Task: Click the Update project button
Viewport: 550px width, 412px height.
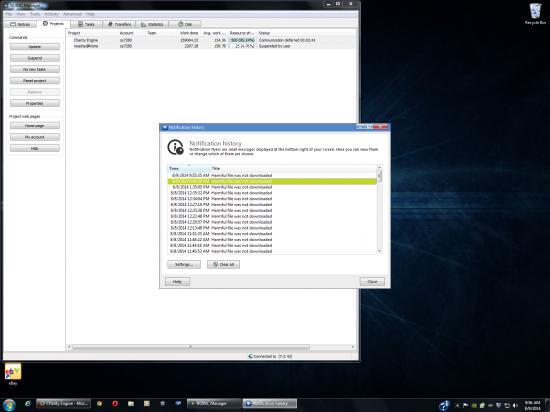Action: (x=35, y=47)
